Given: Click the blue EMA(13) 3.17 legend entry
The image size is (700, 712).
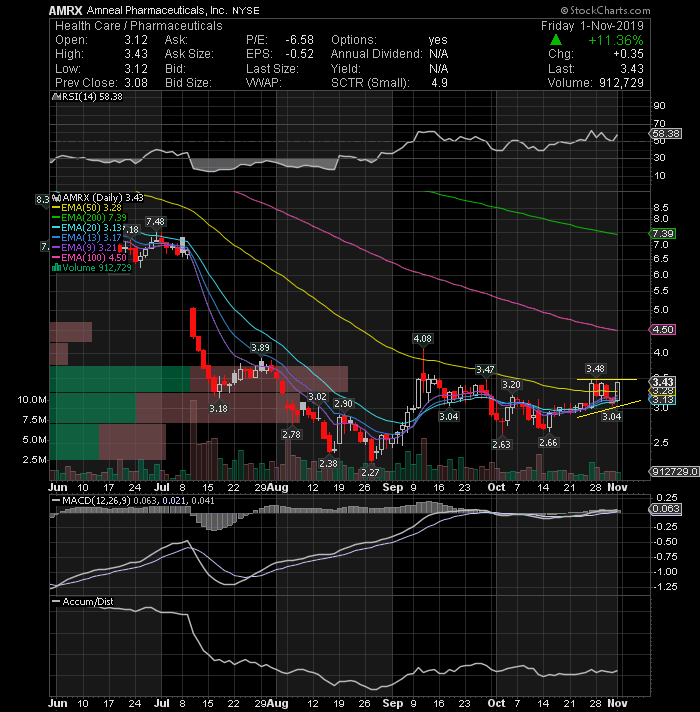Looking at the screenshot, I should (87, 237).
